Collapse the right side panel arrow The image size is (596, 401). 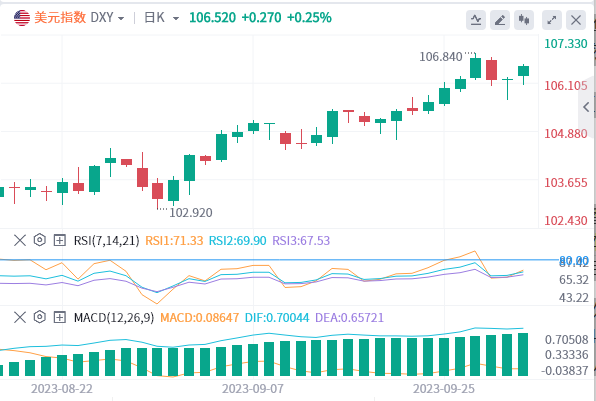click(586, 107)
